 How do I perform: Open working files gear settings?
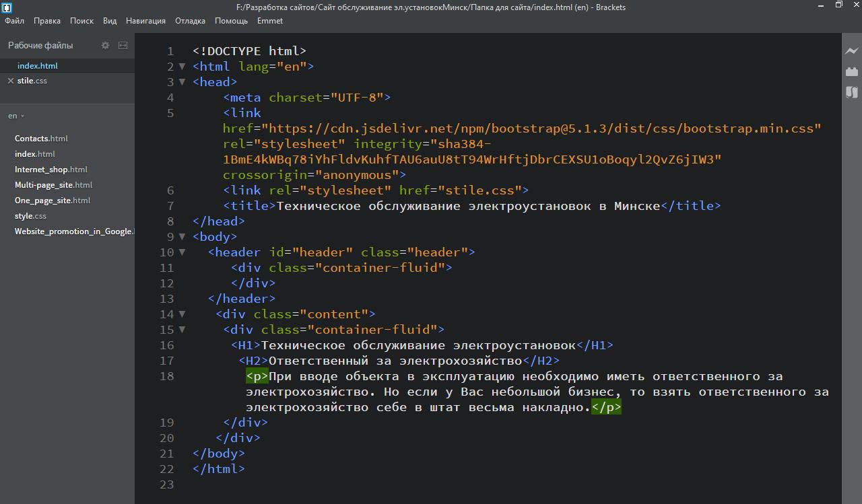point(105,45)
